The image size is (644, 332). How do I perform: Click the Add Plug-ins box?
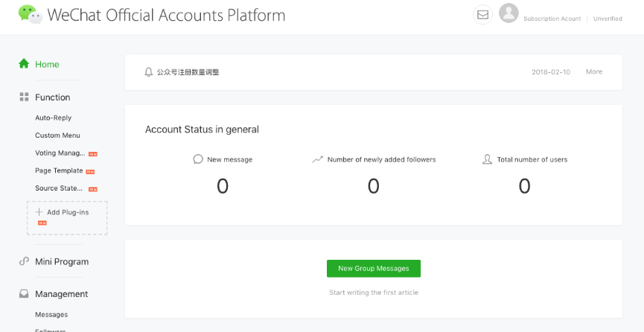click(67, 217)
